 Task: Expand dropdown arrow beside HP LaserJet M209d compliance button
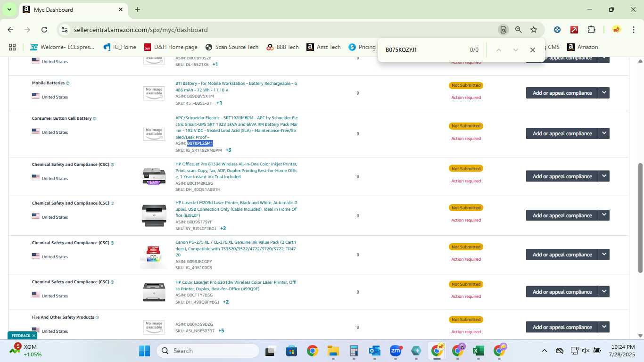coord(604,215)
